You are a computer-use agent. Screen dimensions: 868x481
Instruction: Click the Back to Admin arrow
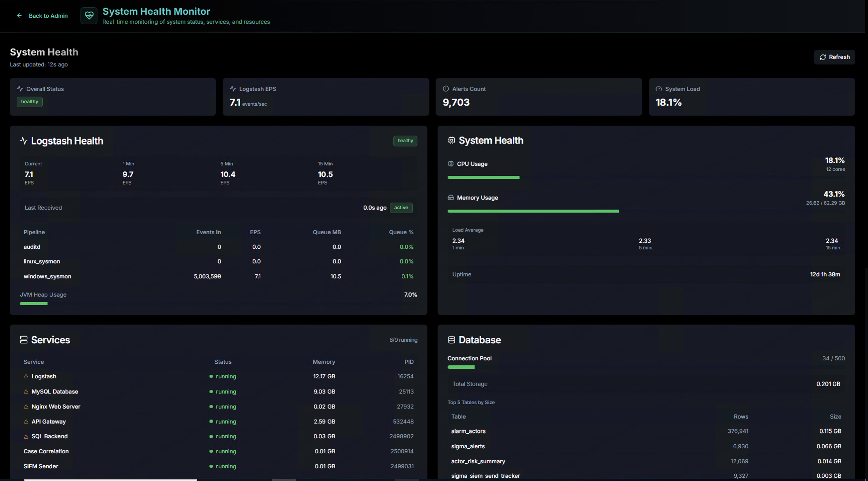click(x=19, y=16)
